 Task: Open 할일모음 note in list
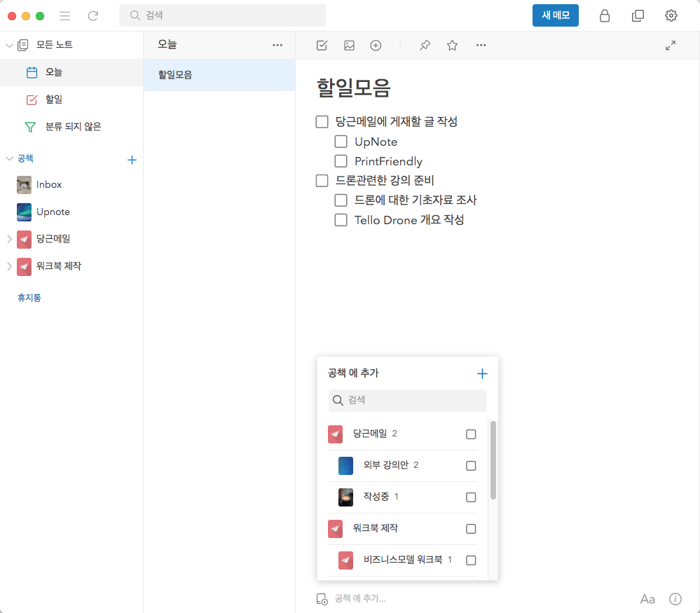[219, 75]
